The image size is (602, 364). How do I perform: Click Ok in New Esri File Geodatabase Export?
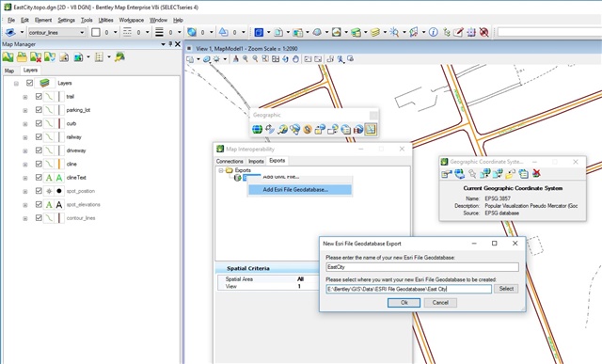point(404,303)
